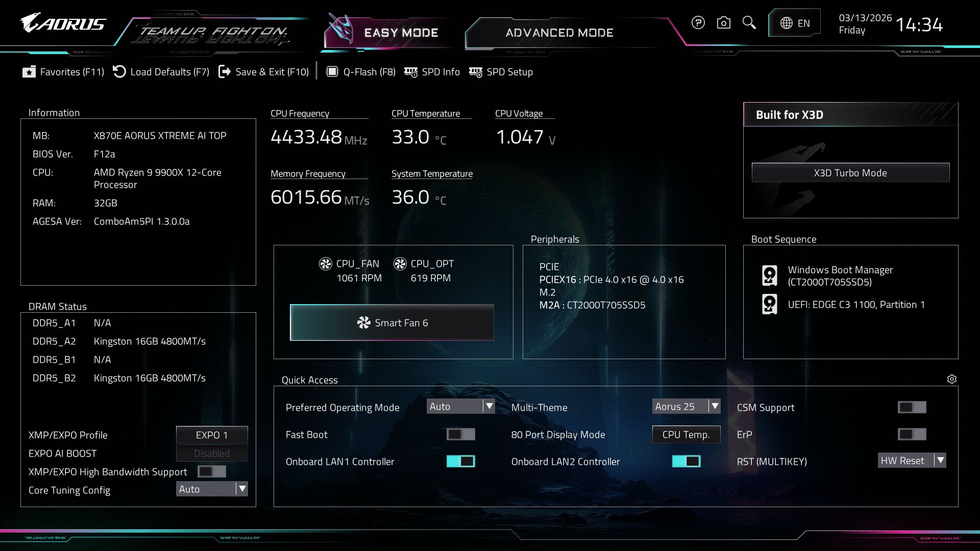Viewport: 980px width, 551px height.
Task: Open Q-Flash (F8) utility
Action: [361, 72]
